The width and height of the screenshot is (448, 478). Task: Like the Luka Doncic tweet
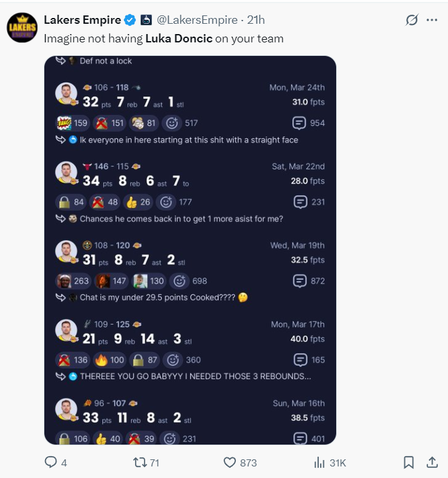230,462
